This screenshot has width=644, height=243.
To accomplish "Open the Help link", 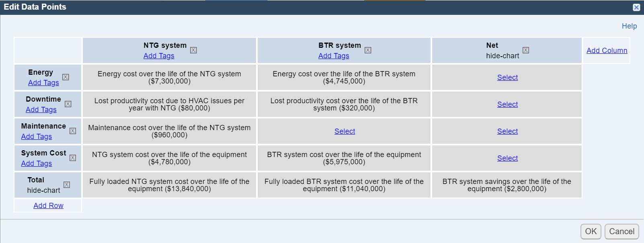I will 629,26.
